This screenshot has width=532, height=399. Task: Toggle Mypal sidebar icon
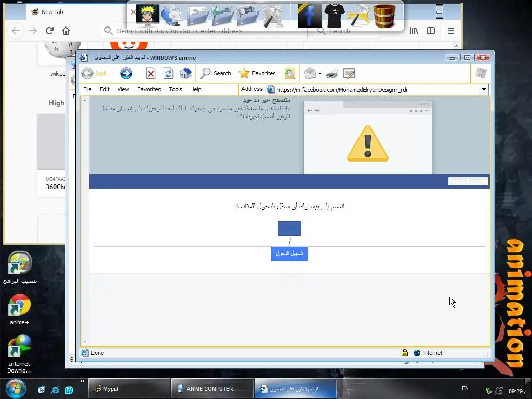pos(431,31)
